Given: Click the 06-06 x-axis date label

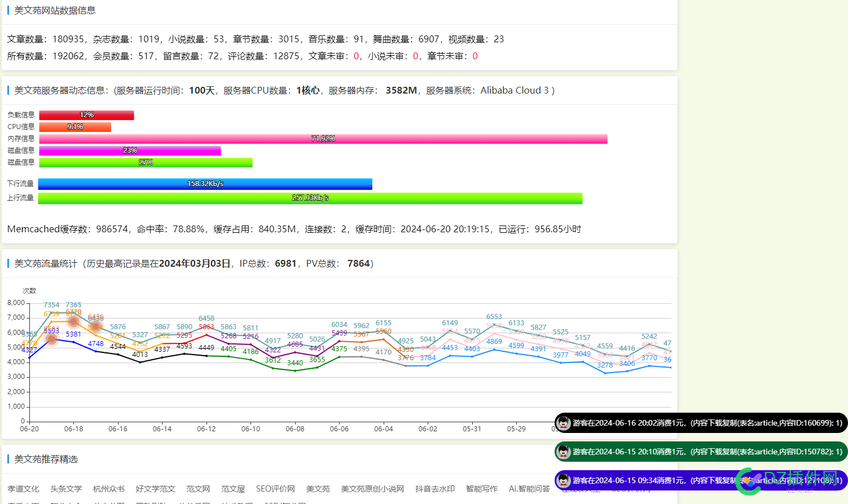Looking at the screenshot, I should [x=339, y=429].
